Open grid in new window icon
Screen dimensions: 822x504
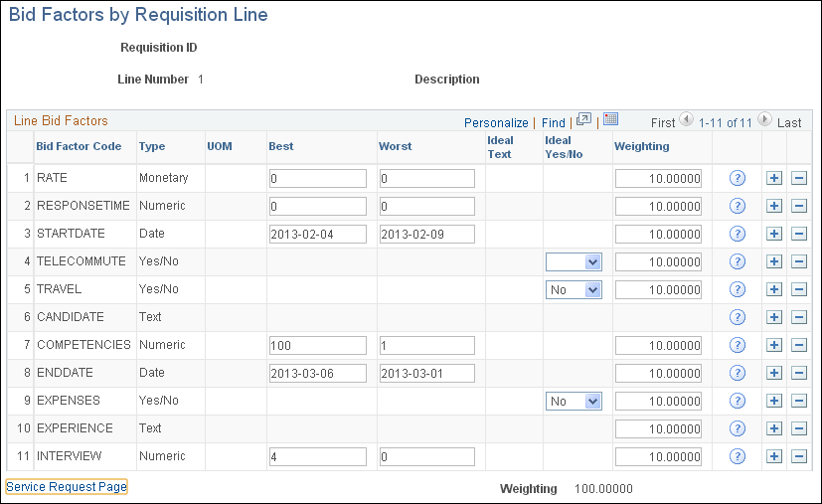(583, 120)
